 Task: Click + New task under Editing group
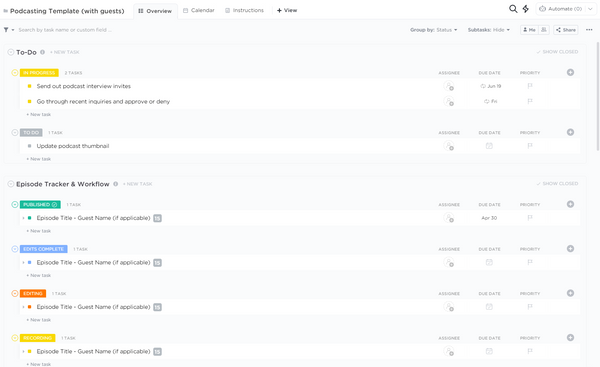(39, 320)
